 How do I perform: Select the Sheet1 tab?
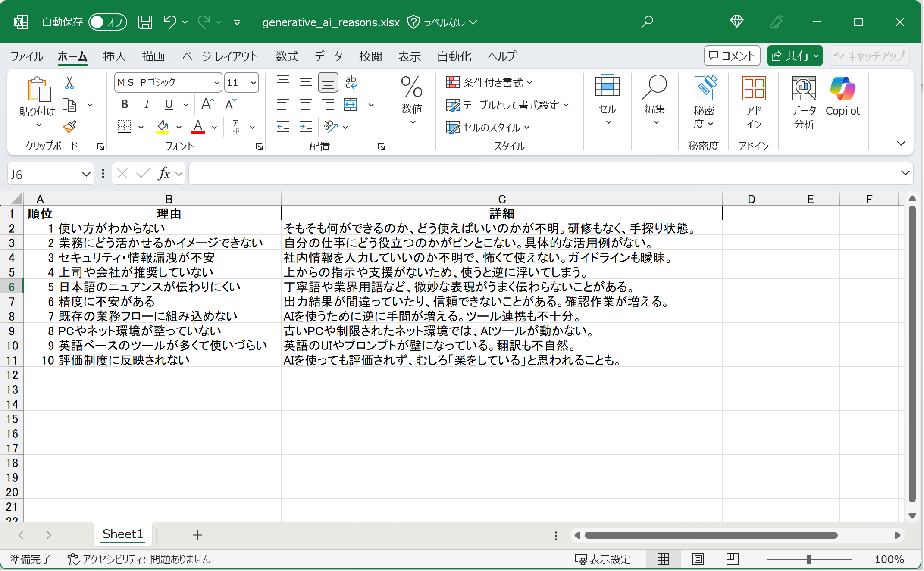(122, 534)
